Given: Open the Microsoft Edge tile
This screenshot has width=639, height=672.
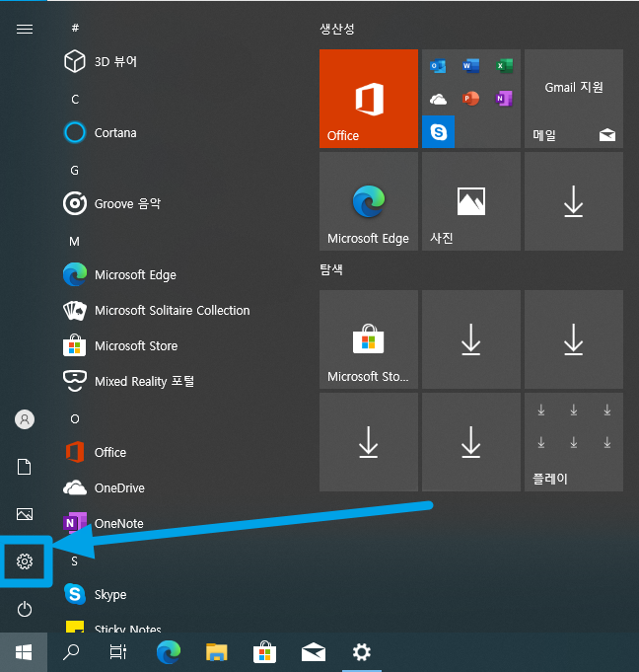Looking at the screenshot, I should click(369, 201).
